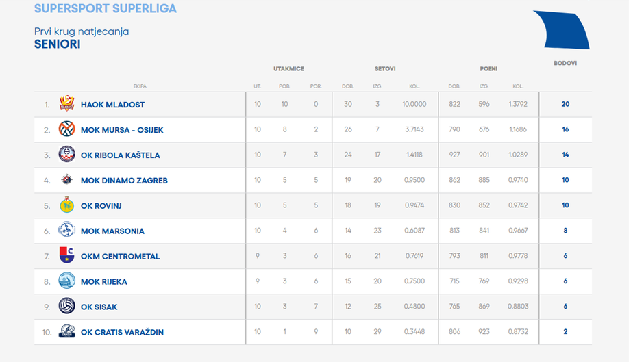This screenshot has width=644, height=362.
Task: Select the OK RIBOLA KAŠTELA team name
Action: (x=120, y=155)
